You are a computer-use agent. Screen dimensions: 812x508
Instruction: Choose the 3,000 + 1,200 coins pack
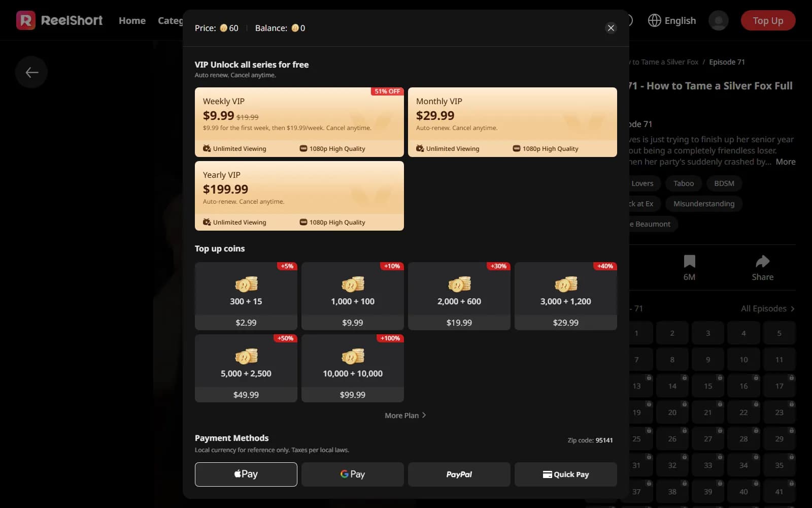click(566, 296)
